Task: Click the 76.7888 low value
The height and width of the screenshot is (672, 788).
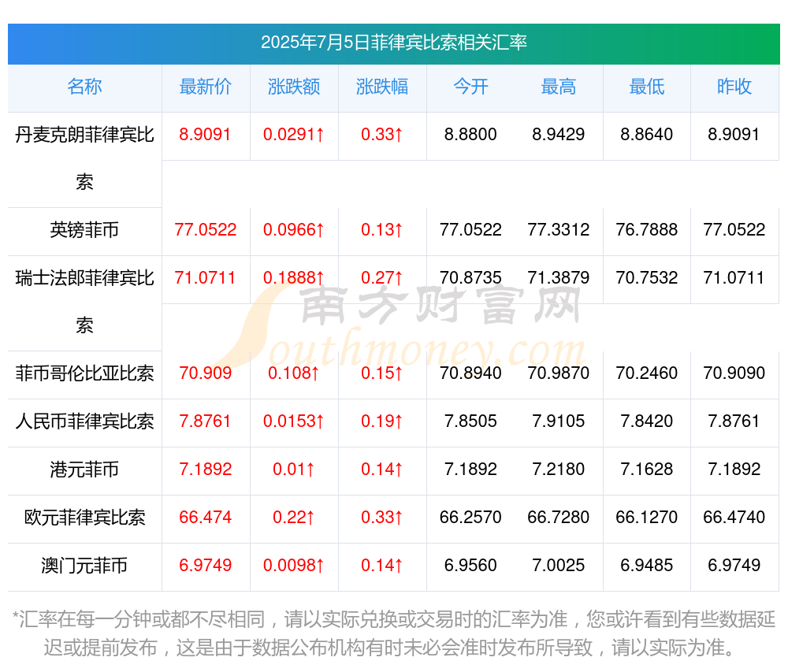Action: coord(647,230)
